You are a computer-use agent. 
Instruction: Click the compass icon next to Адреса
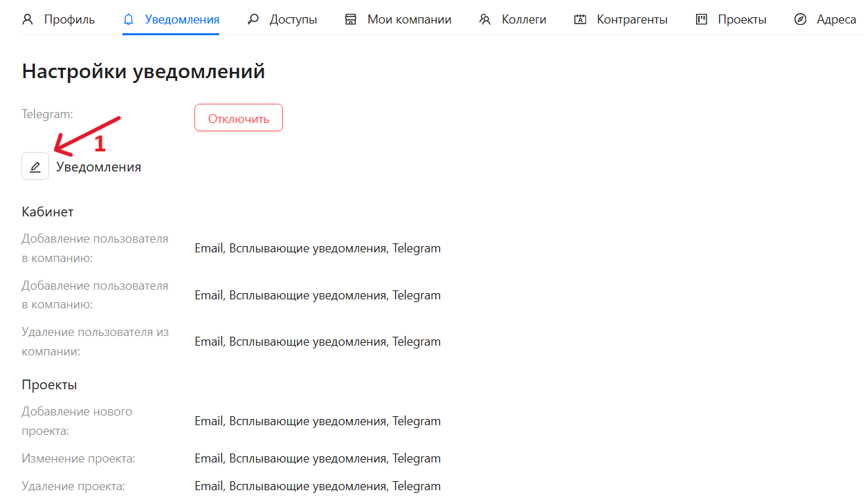801,19
